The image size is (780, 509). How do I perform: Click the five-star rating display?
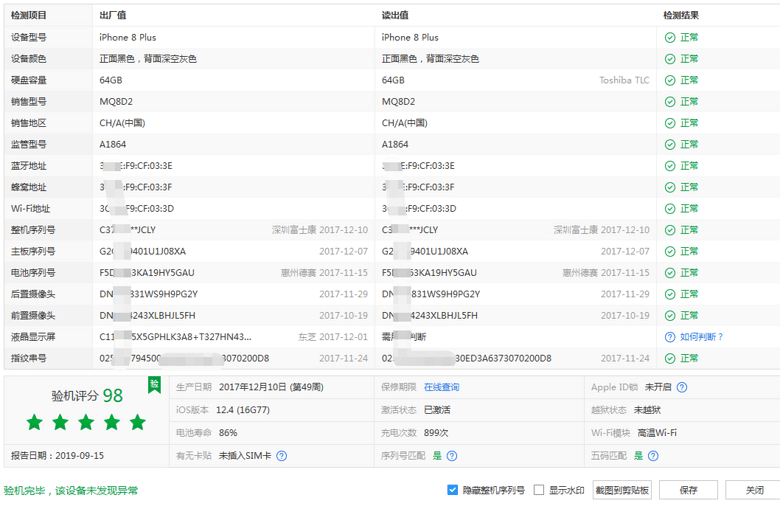pyautogui.click(x=86, y=423)
